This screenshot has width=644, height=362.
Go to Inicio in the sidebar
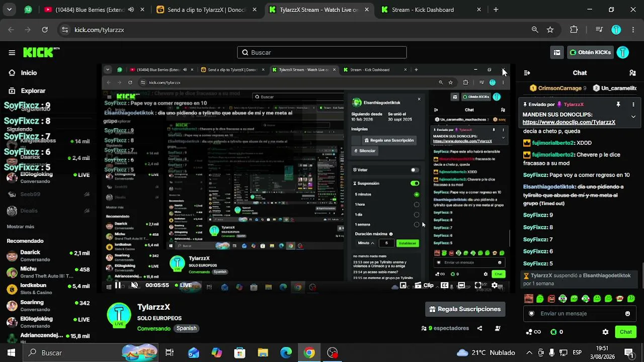point(23,73)
